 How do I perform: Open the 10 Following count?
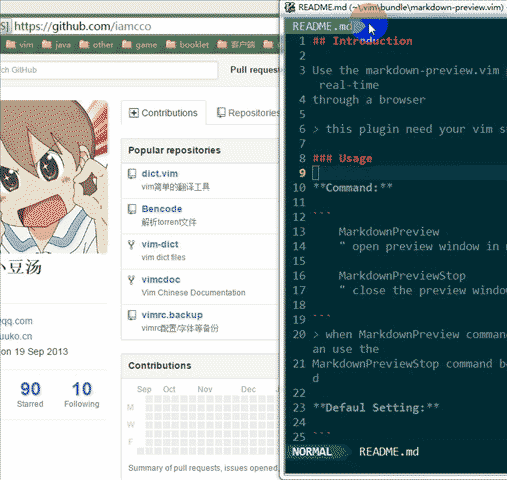click(82, 395)
